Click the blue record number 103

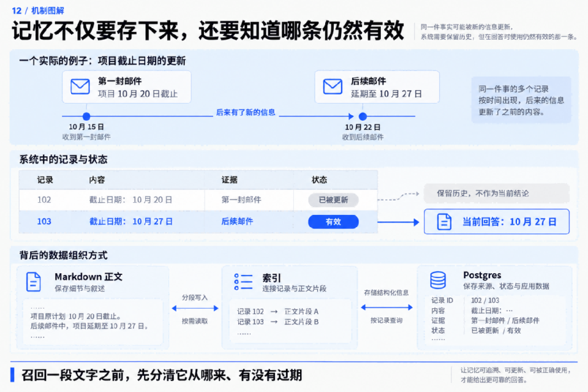coord(44,221)
